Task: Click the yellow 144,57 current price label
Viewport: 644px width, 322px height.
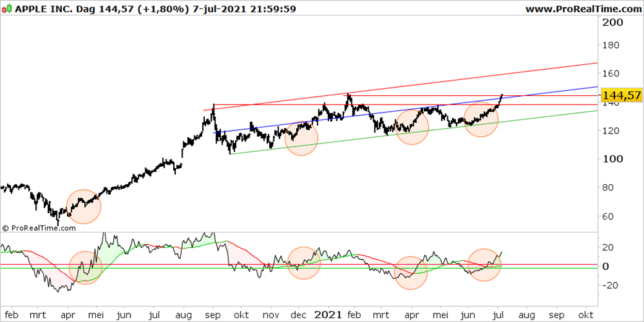Action: click(x=620, y=96)
